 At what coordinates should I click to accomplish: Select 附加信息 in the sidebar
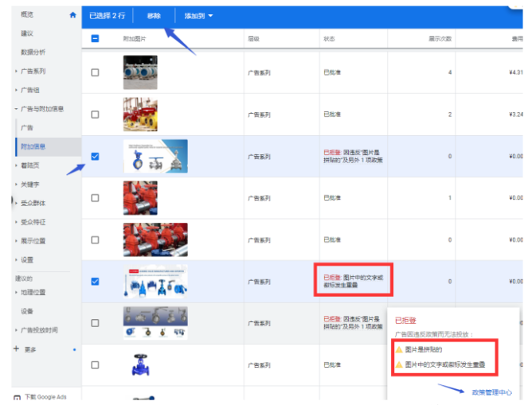[33, 146]
